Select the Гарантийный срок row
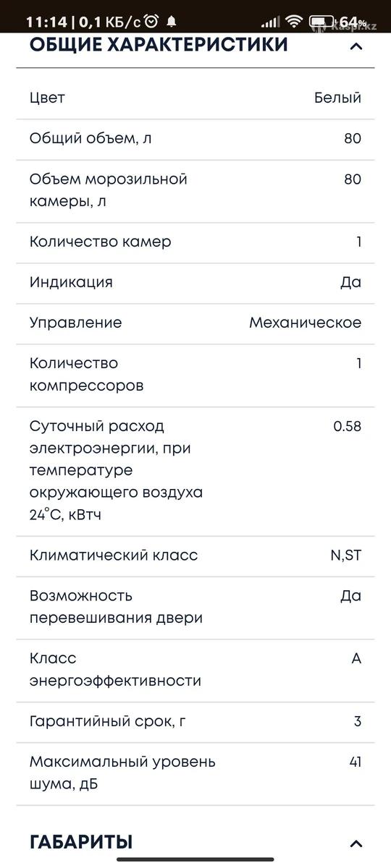 195,722
